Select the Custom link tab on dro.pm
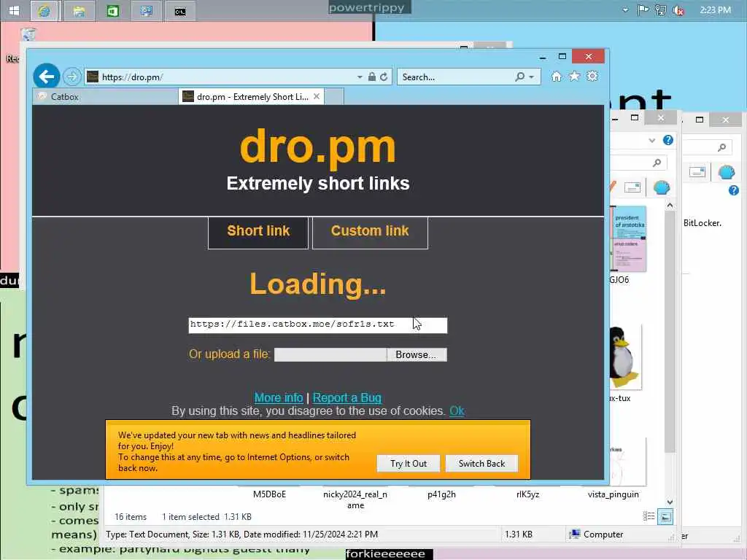Screen dimensions: 747x560 [x=370, y=233]
